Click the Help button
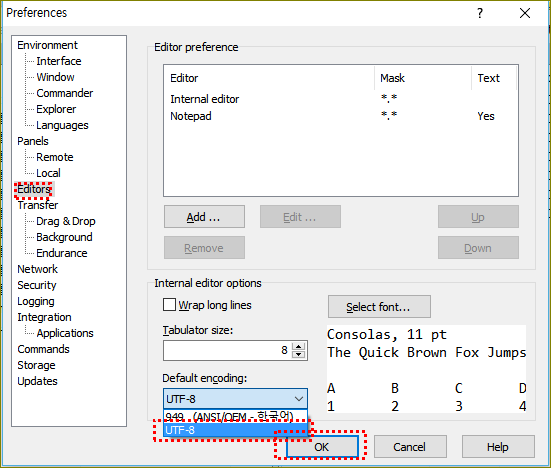Screen dimensions: 551x468 click(498, 447)
